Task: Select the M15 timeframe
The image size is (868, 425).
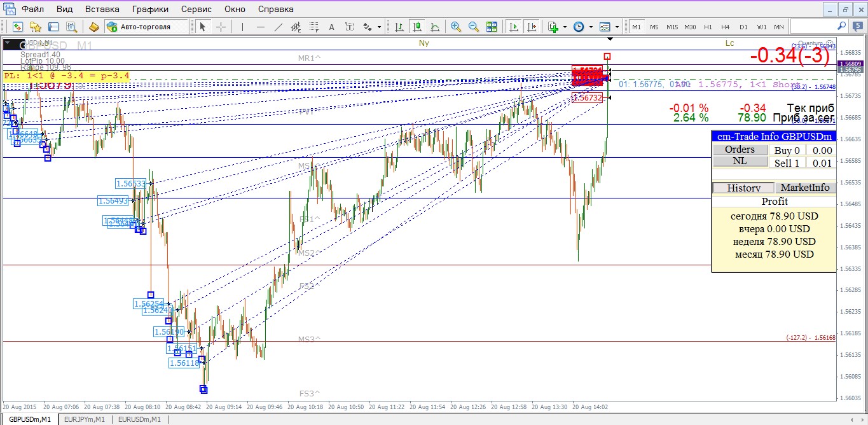Action: [x=672, y=27]
